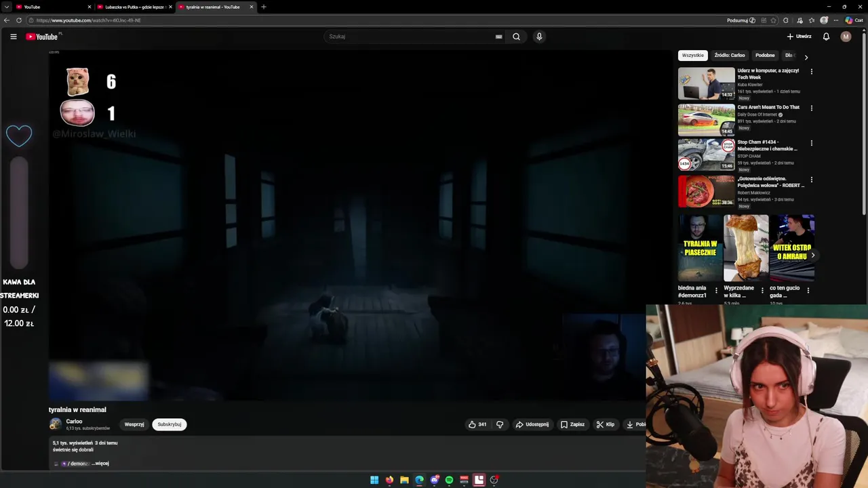This screenshot has width=868, height=488.
Task: Open Spotify from the taskbar
Action: pyautogui.click(x=449, y=480)
